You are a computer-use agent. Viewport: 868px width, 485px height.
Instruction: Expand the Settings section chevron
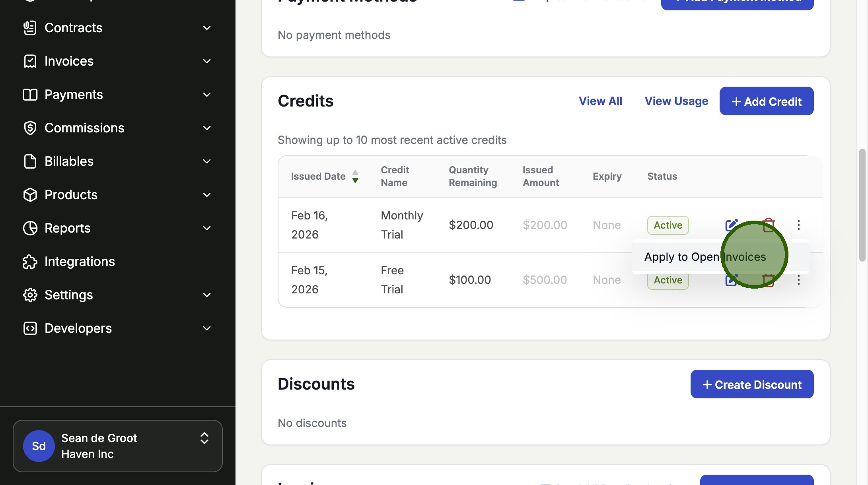(x=206, y=295)
